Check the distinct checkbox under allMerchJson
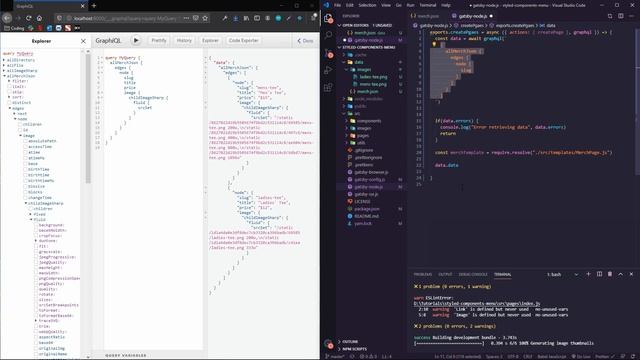The height and width of the screenshot is (360, 640). [10, 103]
